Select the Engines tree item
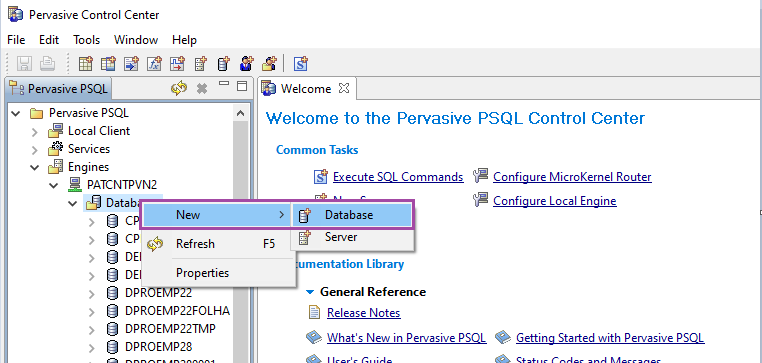 coord(88,167)
